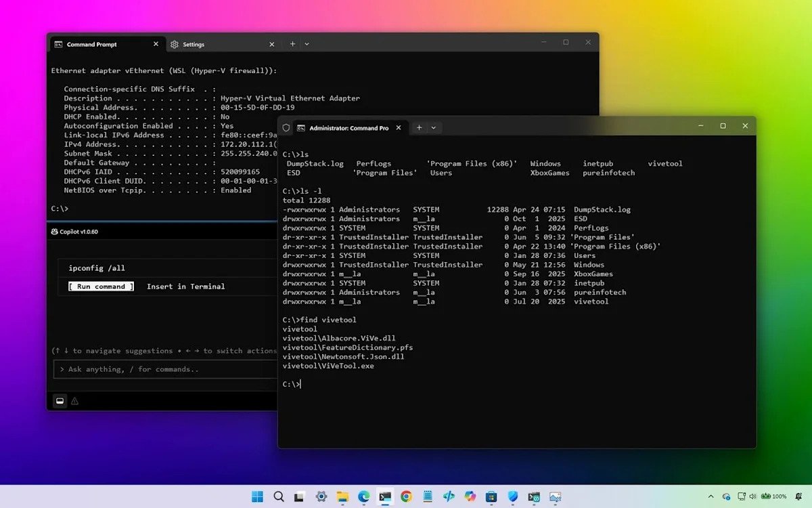Launch Google Chrome from the taskbar

pos(406,496)
